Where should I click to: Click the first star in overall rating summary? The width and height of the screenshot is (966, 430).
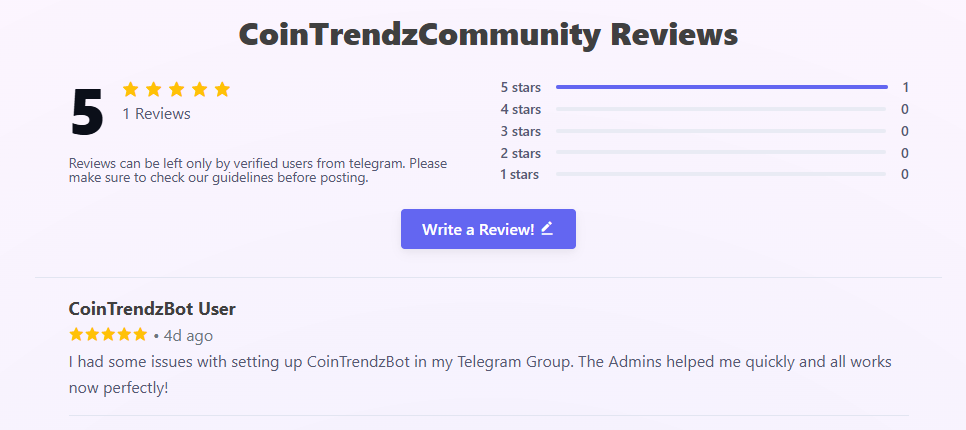click(x=130, y=89)
